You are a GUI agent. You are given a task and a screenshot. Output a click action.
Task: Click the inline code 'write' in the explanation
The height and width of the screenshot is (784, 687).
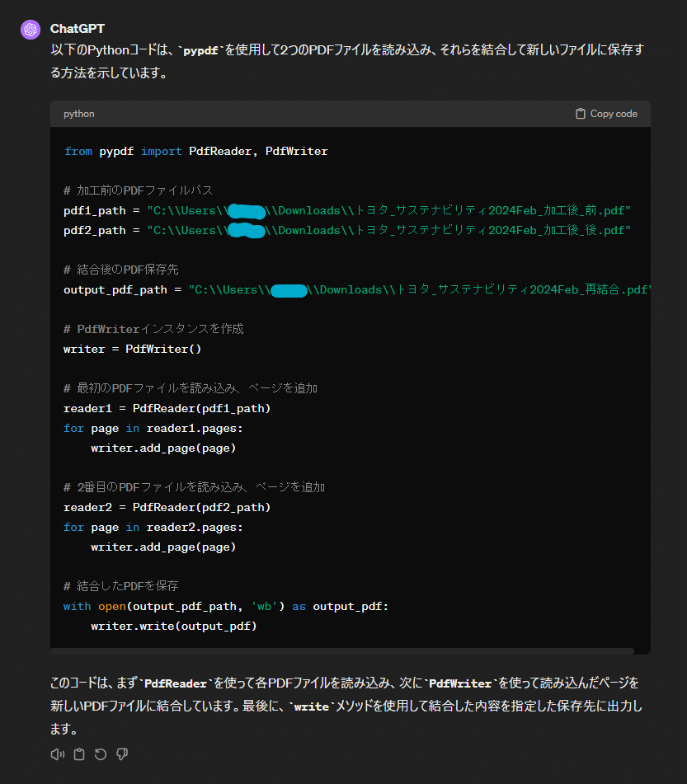pos(312,707)
